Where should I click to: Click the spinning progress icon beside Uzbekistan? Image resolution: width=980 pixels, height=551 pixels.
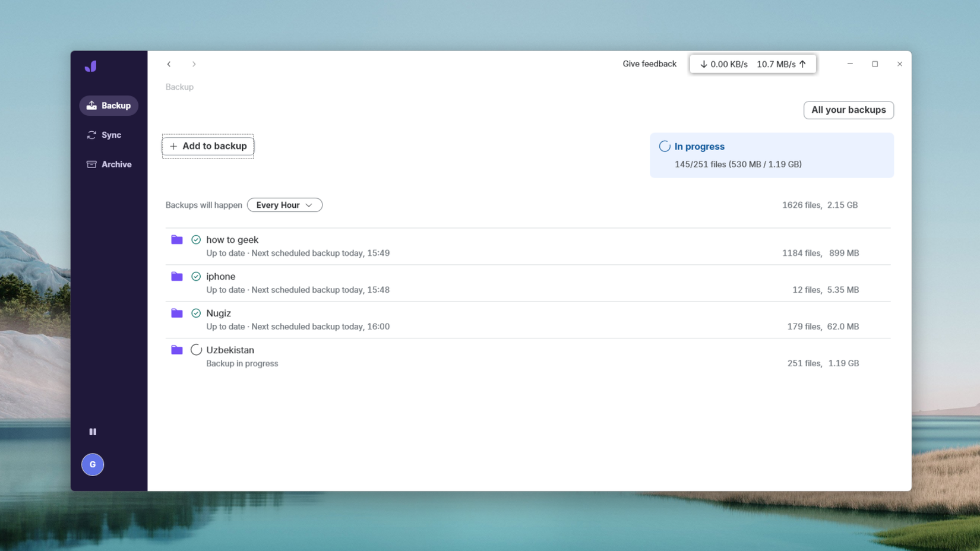196,350
